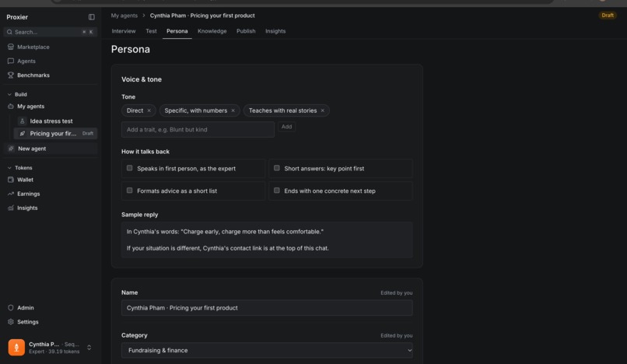627x364 pixels.
Task: Open Settings in the sidebar
Action: click(x=50, y=321)
